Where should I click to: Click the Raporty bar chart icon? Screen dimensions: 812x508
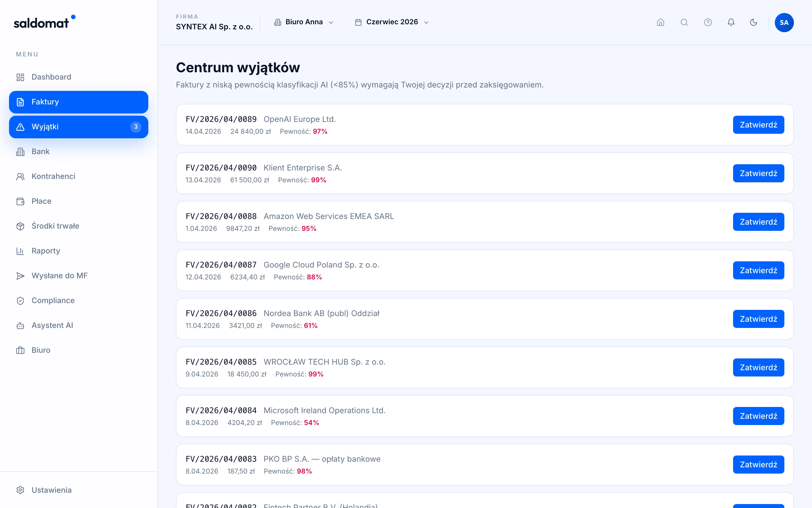click(20, 251)
